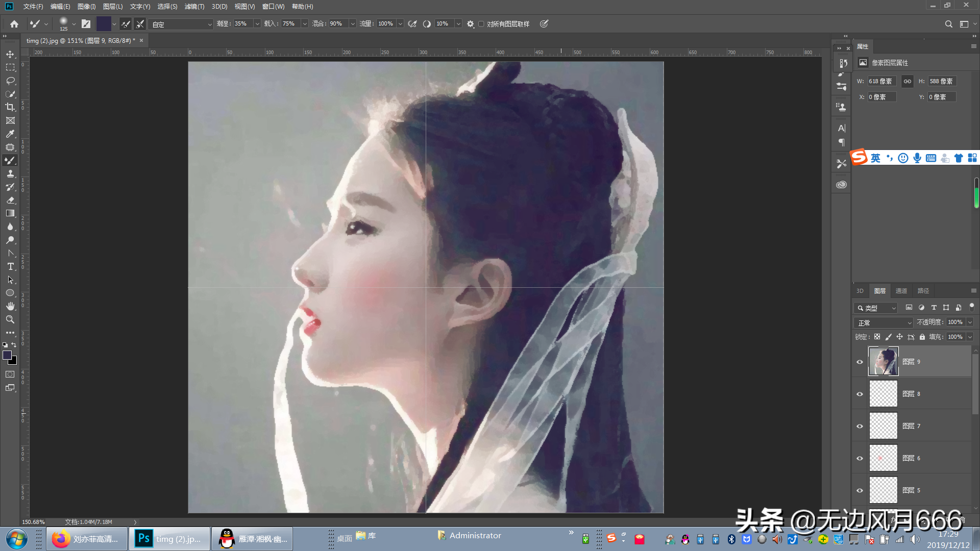This screenshot has height=551, width=980.
Task: Expand the layer opacity dropdown arrow
Action: click(970, 322)
